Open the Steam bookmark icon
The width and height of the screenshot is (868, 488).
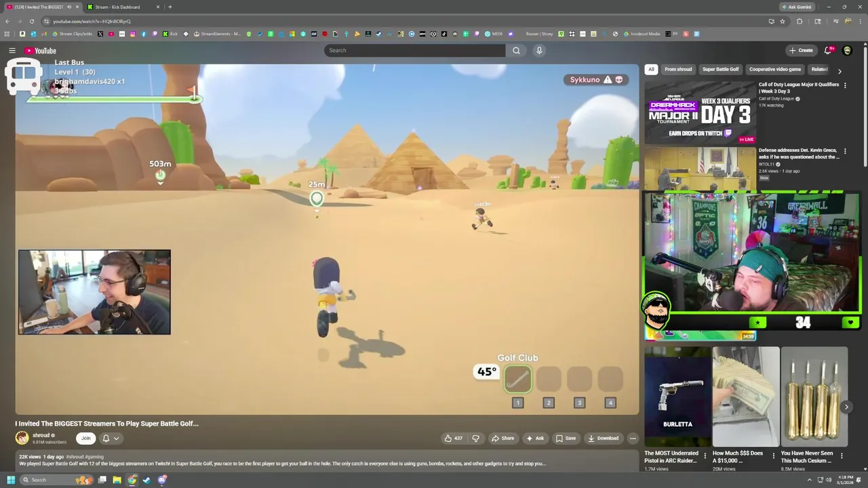coord(378,34)
